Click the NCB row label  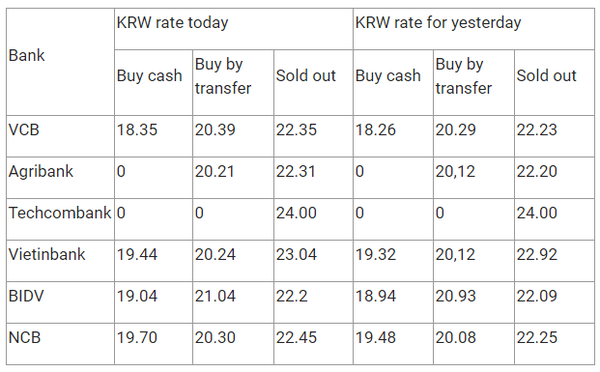pyautogui.click(x=24, y=338)
